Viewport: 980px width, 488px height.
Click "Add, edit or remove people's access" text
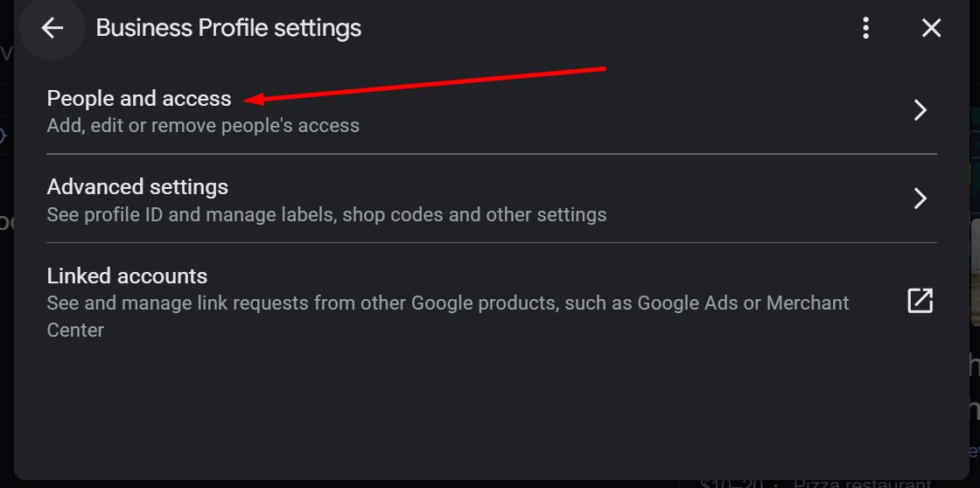coord(203,126)
